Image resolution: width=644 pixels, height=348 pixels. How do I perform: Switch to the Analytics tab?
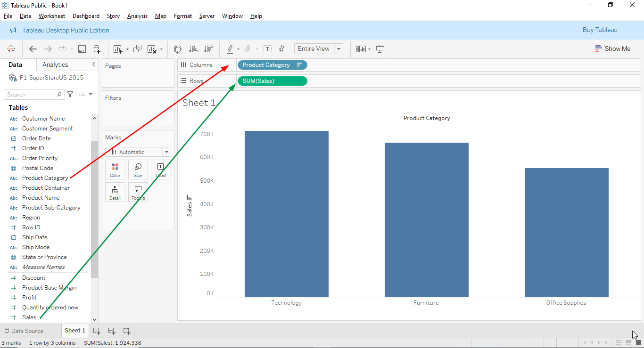click(x=55, y=65)
